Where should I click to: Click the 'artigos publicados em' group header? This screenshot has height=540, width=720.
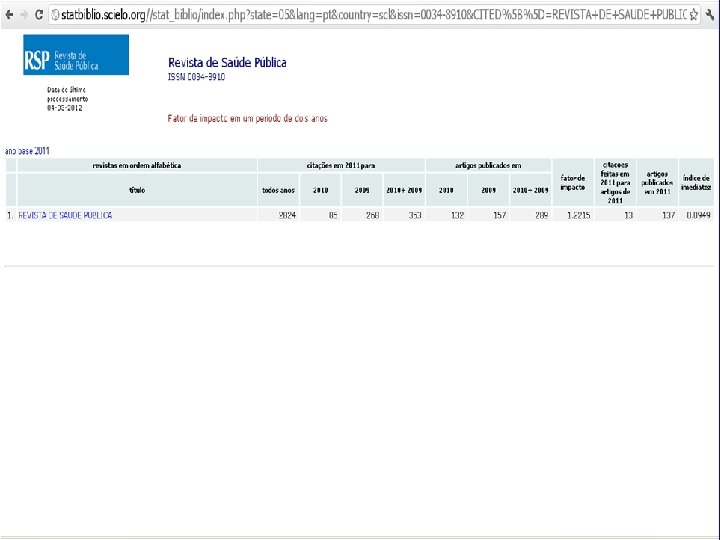tap(488, 165)
